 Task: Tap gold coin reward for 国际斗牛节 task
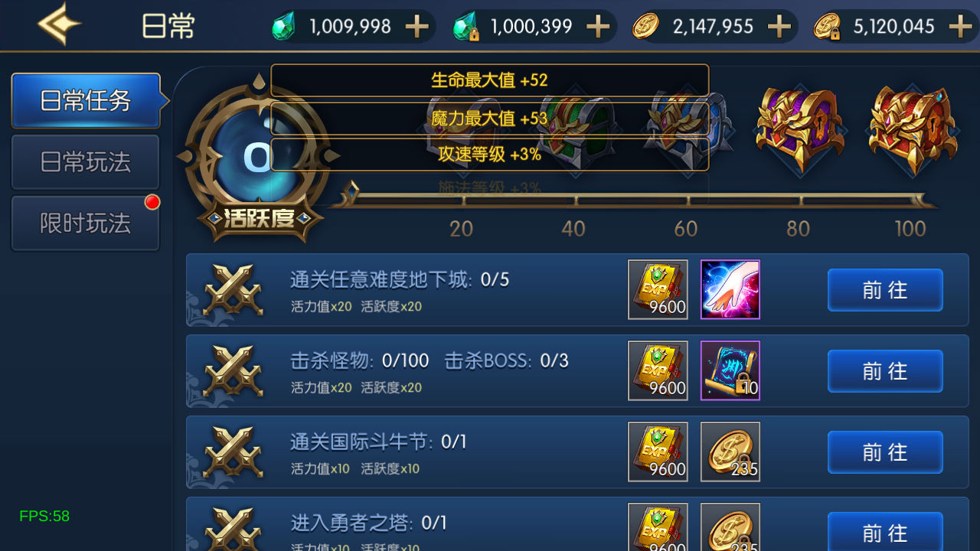point(730,452)
